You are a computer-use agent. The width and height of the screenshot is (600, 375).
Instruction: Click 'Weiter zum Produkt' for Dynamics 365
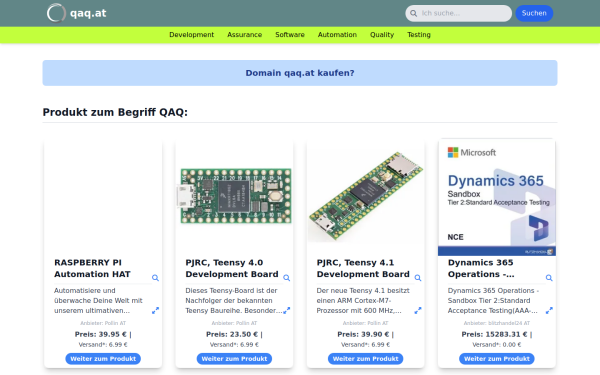497,359
